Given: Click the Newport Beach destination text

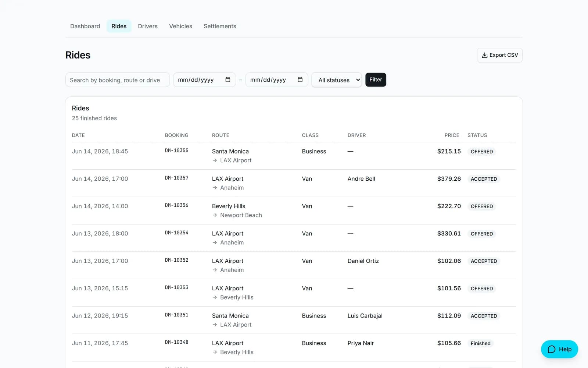Looking at the screenshot, I should tap(241, 215).
